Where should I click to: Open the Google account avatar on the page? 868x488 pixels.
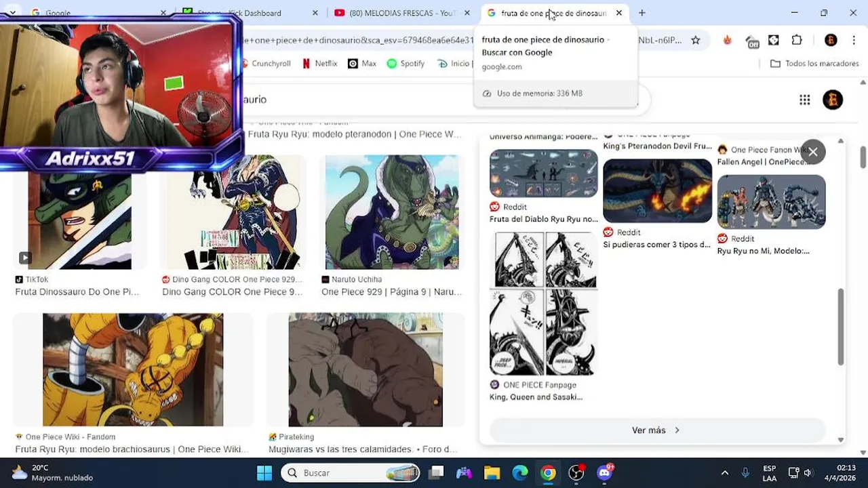833,100
